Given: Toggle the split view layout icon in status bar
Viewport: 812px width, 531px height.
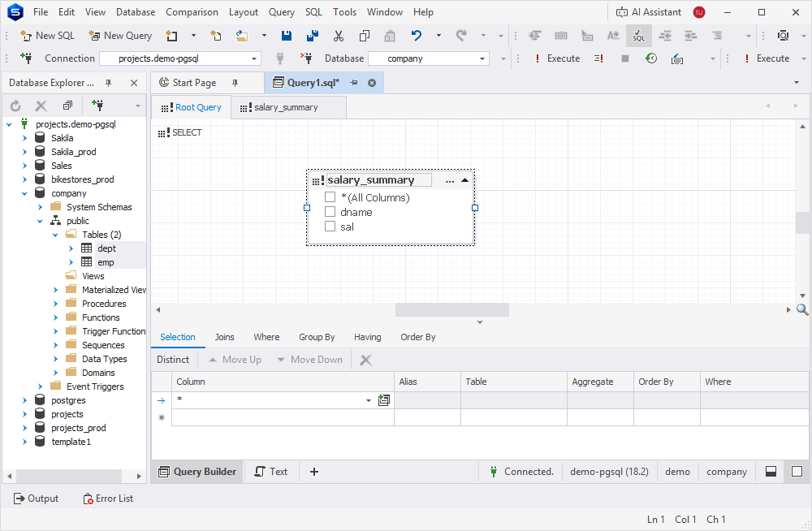Looking at the screenshot, I should (771, 472).
